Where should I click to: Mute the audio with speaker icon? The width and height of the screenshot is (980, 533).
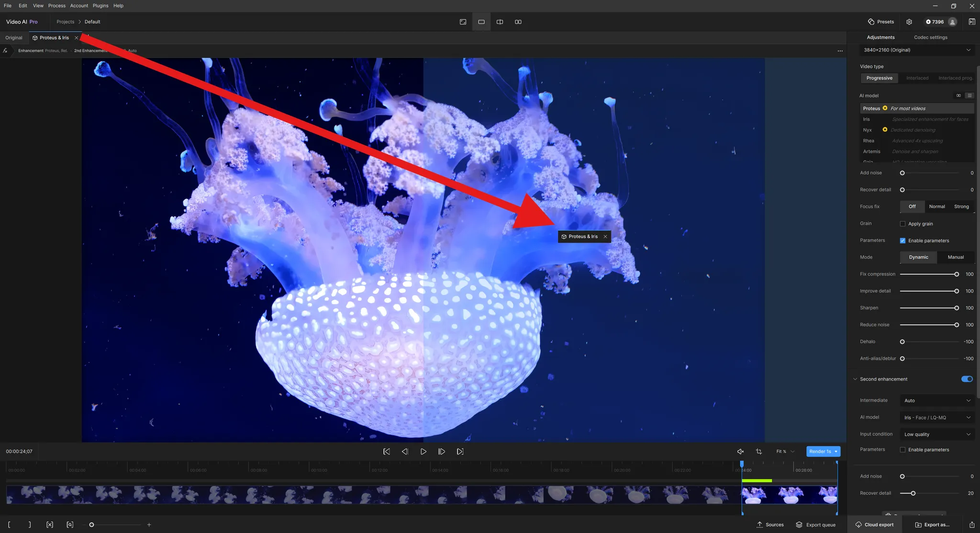click(x=740, y=452)
